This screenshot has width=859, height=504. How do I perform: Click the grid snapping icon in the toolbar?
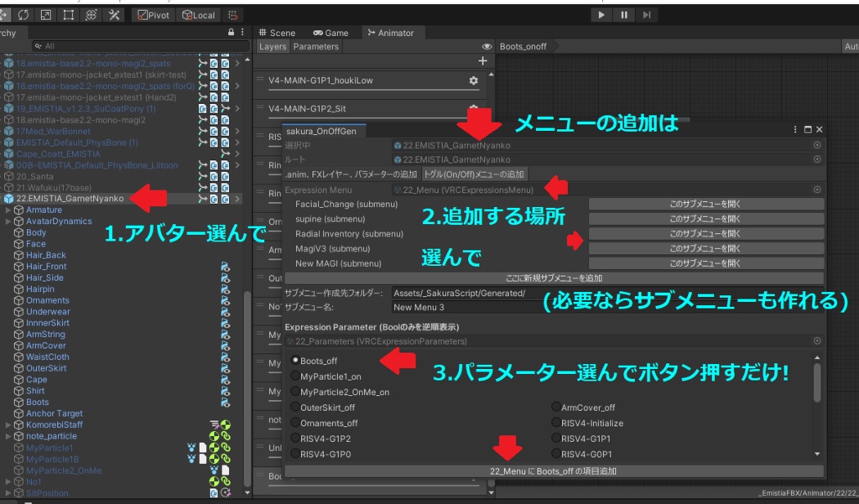tap(232, 14)
